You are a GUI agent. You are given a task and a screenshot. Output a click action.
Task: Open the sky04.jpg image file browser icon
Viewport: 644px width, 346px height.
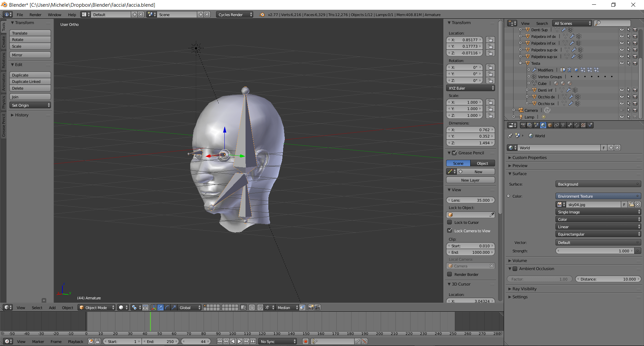pyautogui.click(x=632, y=204)
